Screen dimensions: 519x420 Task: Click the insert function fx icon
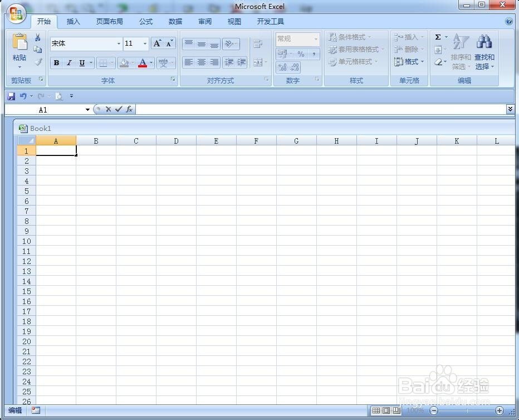129,109
